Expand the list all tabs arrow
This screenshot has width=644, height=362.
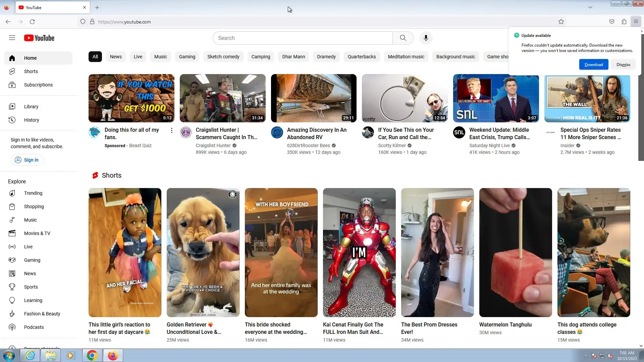pyautogui.click(x=590, y=7)
